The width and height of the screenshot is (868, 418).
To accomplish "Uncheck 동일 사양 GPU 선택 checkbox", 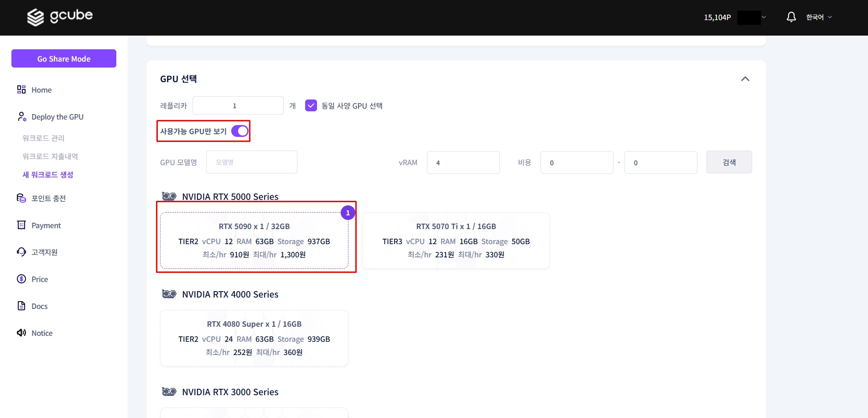I will pos(311,106).
